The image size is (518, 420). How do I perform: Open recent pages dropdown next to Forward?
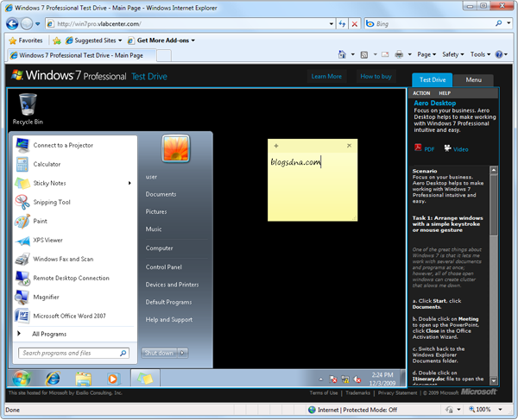(38, 24)
